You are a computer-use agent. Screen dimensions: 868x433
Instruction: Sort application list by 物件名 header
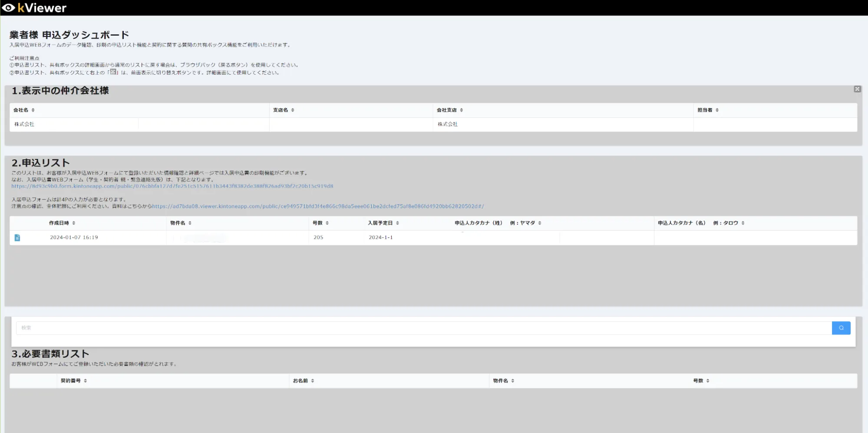[x=190, y=223]
